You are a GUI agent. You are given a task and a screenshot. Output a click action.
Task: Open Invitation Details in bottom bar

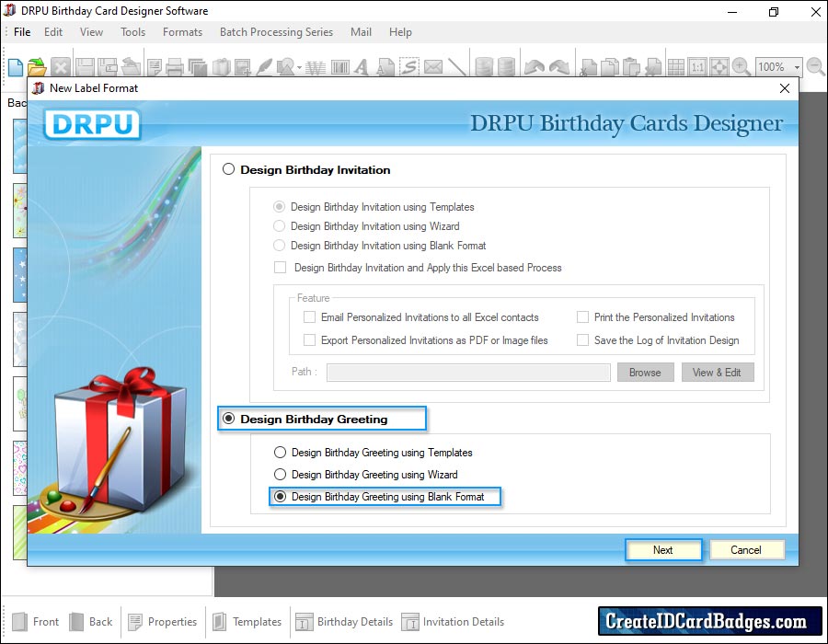[453, 621]
